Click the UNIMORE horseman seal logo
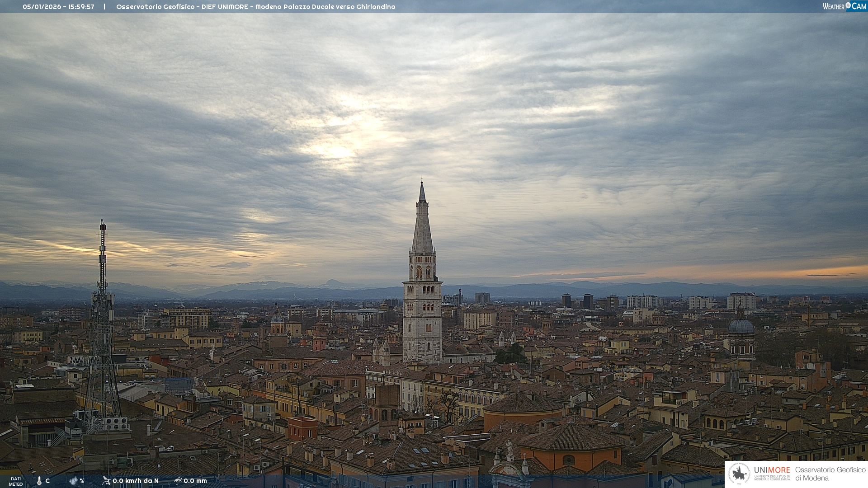This screenshot has width=868, height=488. click(x=739, y=474)
